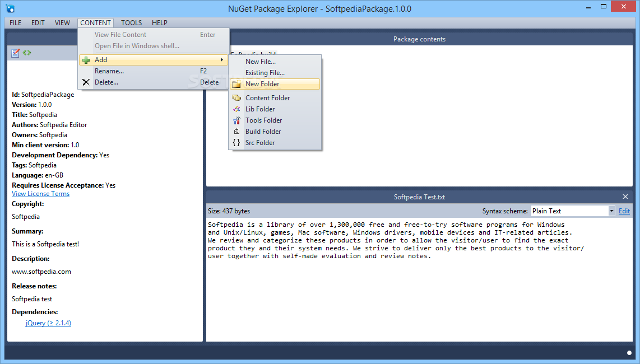This screenshot has height=364, width=640.
Task: Click the Development Dependency: Yes text
Action: [x=61, y=155]
